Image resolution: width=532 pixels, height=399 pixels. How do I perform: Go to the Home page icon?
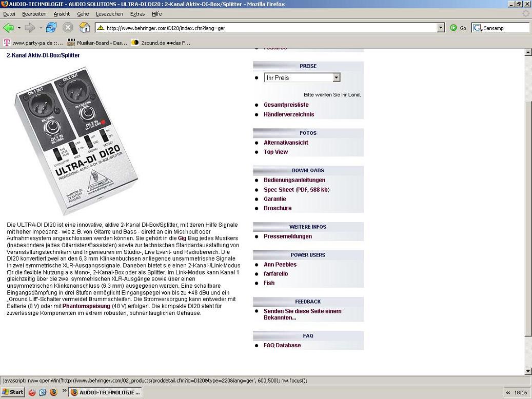pos(85,28)
